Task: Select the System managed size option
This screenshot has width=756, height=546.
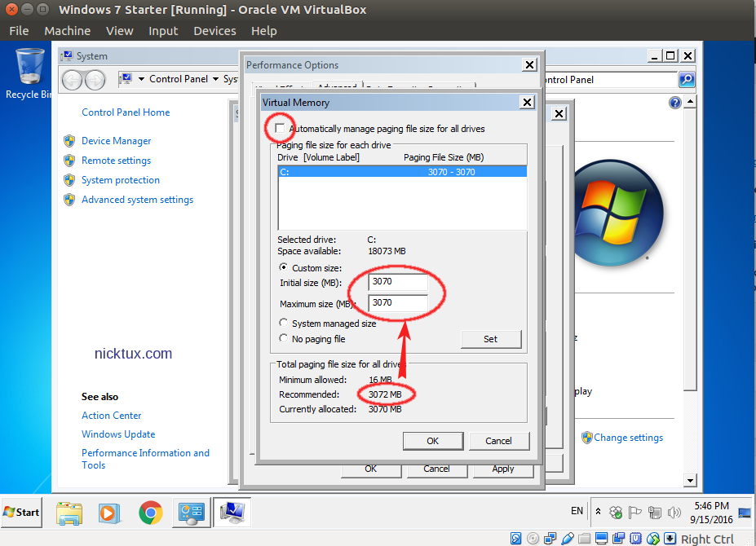Action: [x=284, y=324]
